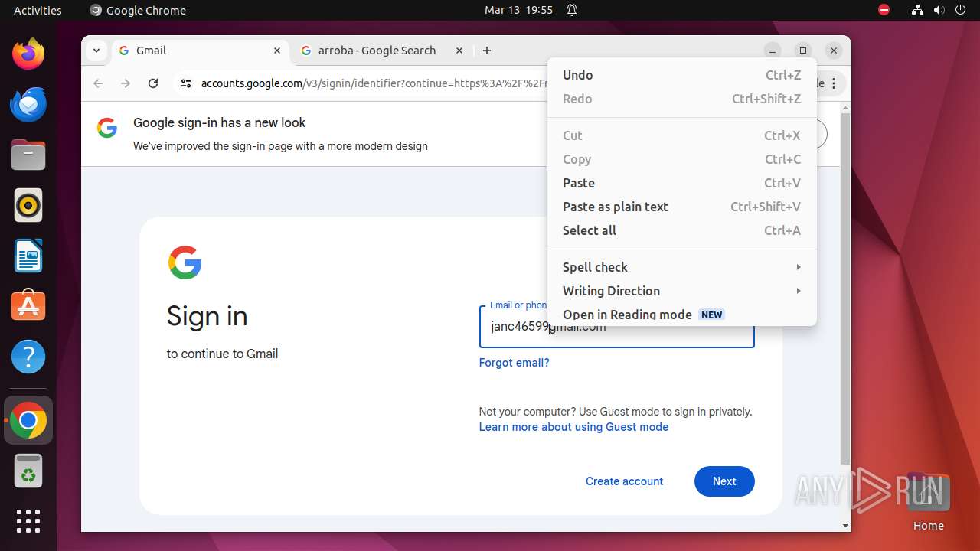Click the to continue to Gmail text
This screenshot has width=980, height=551.
(222, 354)
